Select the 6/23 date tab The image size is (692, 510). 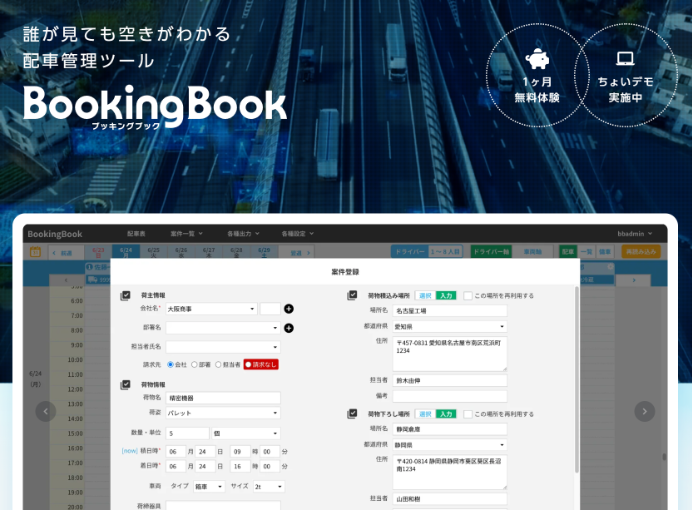coord(98,252)
